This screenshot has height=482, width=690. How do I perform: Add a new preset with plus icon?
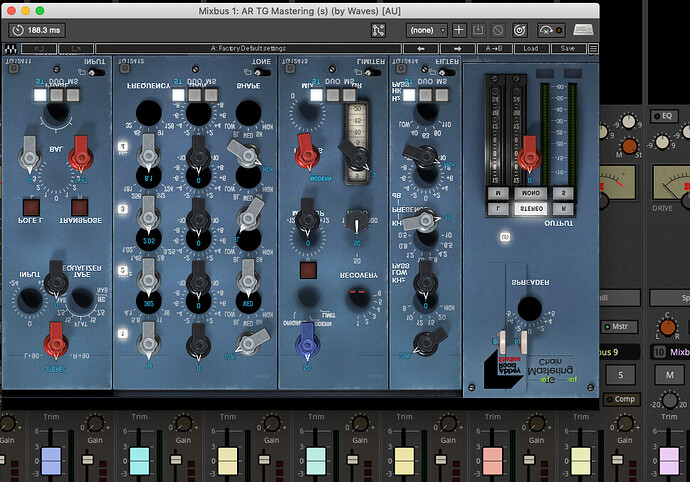point(459,30)
